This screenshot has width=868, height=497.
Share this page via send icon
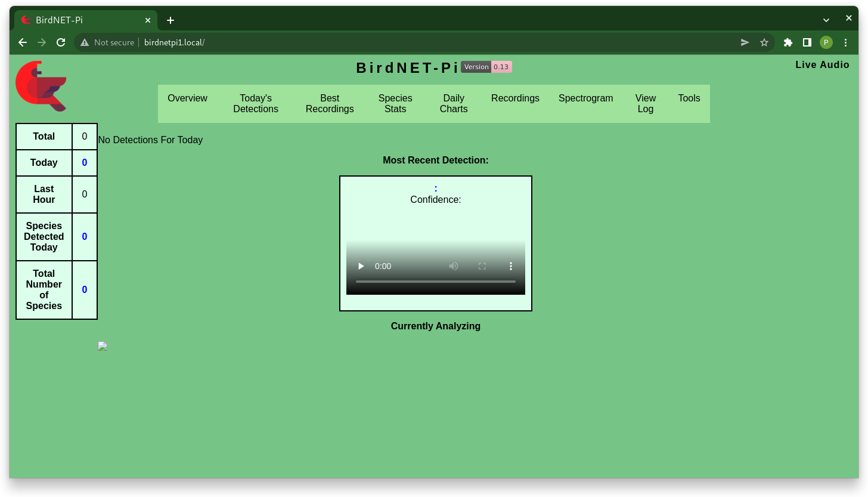tap(745, 42)
